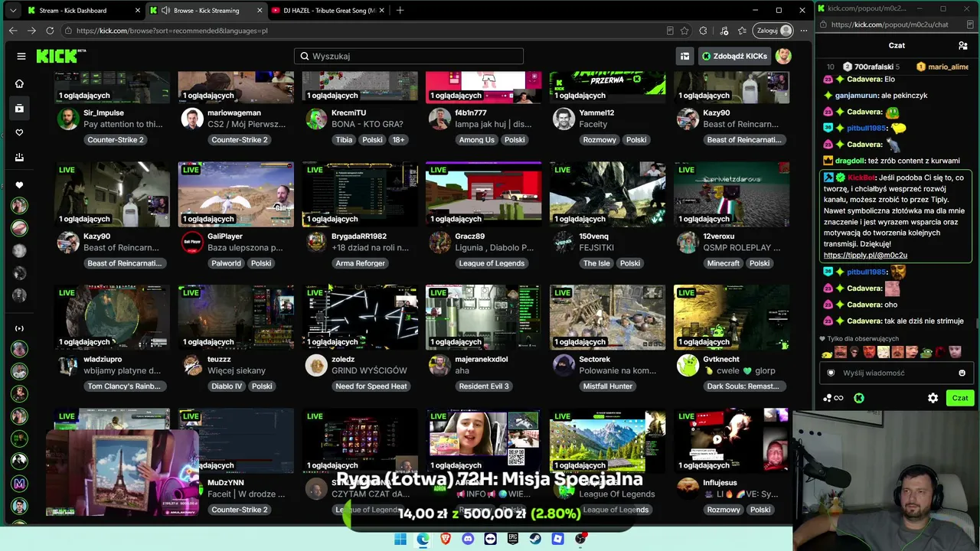Switch to the DJ HAZEL YouTube tab
The width and height of the screenshot is (980, 551).
pos(328,10)
